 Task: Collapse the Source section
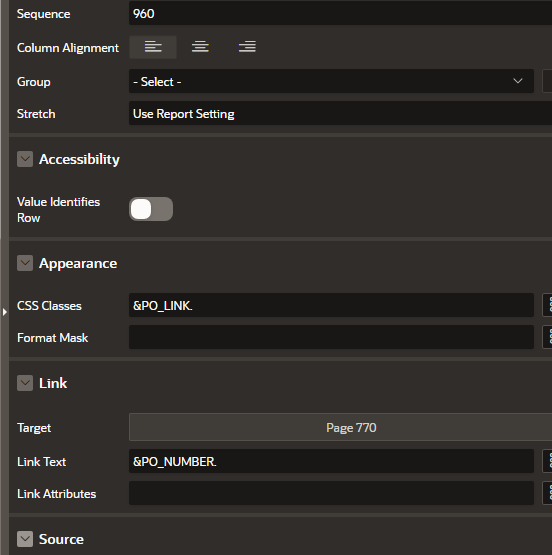[x=25, y=539]
